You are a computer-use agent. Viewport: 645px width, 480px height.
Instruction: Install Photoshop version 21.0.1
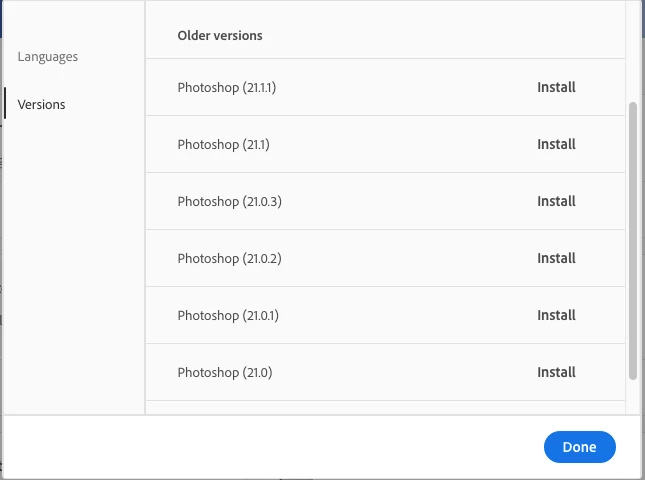pos(556,315)
